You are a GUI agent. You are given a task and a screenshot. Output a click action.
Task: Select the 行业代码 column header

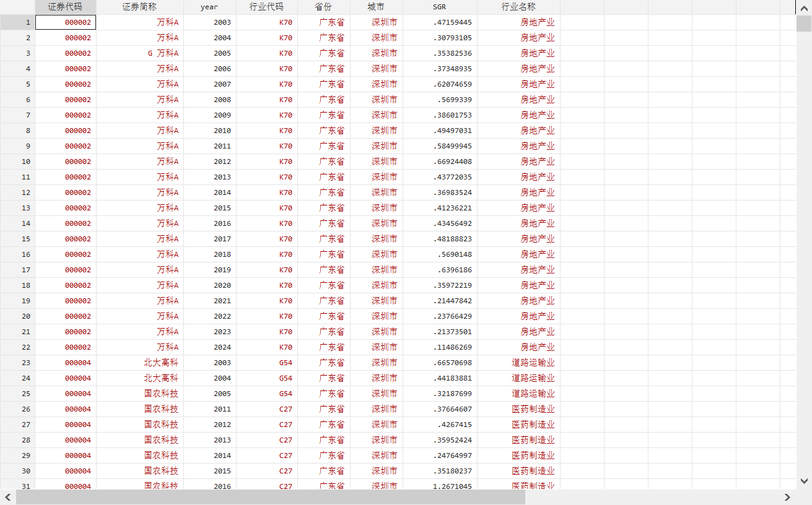(x=267, y=7)
